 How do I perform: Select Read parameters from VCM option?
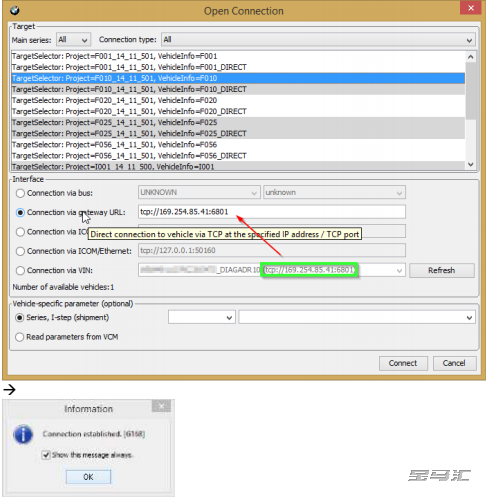[20, 337]
